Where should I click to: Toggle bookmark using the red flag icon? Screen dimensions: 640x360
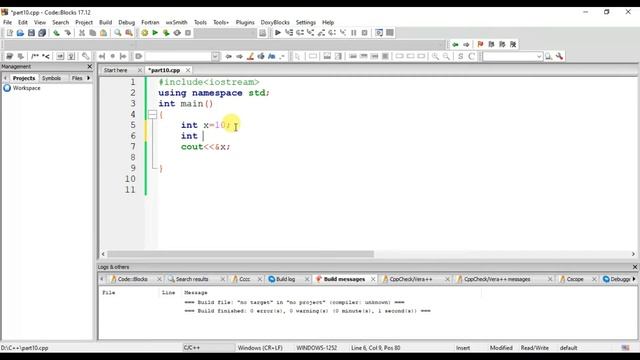tap(480, 44)
